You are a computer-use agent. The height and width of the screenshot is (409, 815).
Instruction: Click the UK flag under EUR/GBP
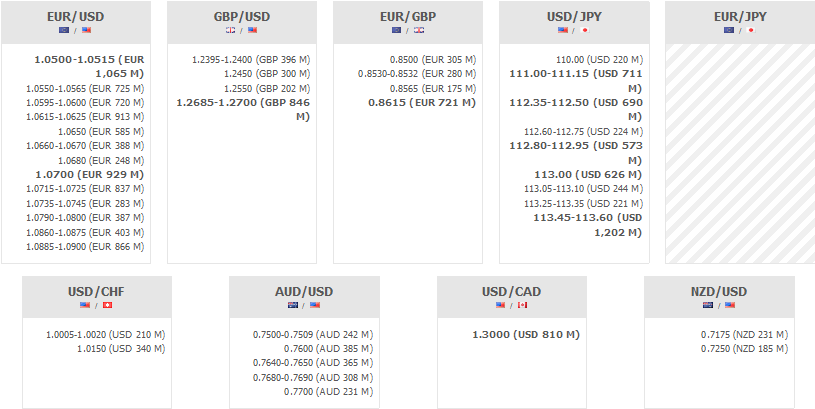coord(420,30)
